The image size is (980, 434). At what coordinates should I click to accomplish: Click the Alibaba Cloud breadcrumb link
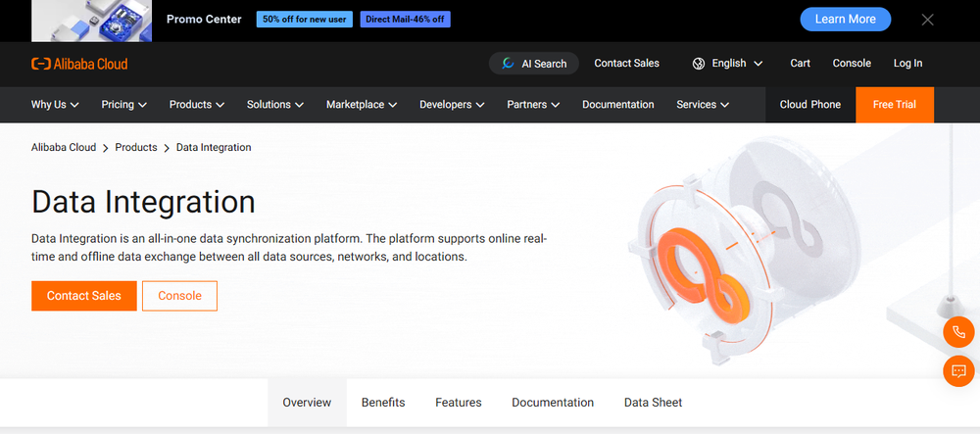[64, 147]
